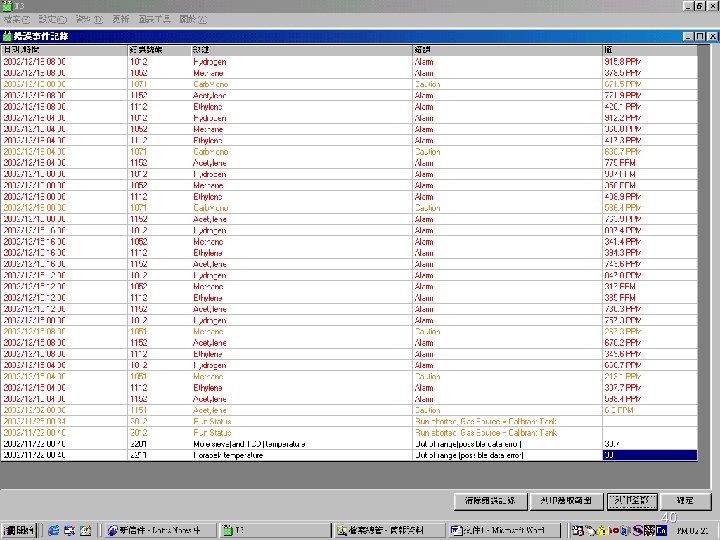Minimize the error event log inner window
This screenshot has width=720, height=540.
(688, 36)
